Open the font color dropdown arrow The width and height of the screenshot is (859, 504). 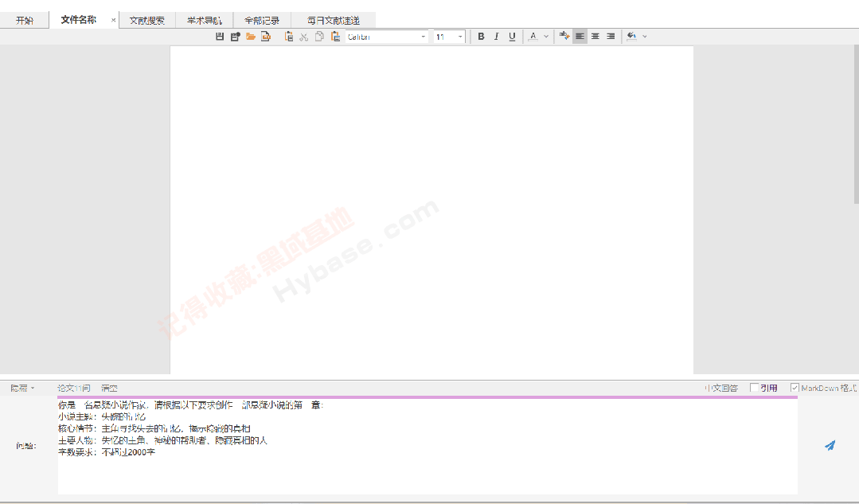[x=545, y=36]
